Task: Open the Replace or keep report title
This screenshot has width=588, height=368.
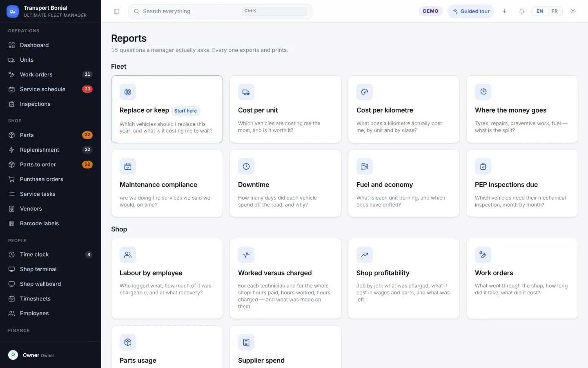Action: [144, 110]
